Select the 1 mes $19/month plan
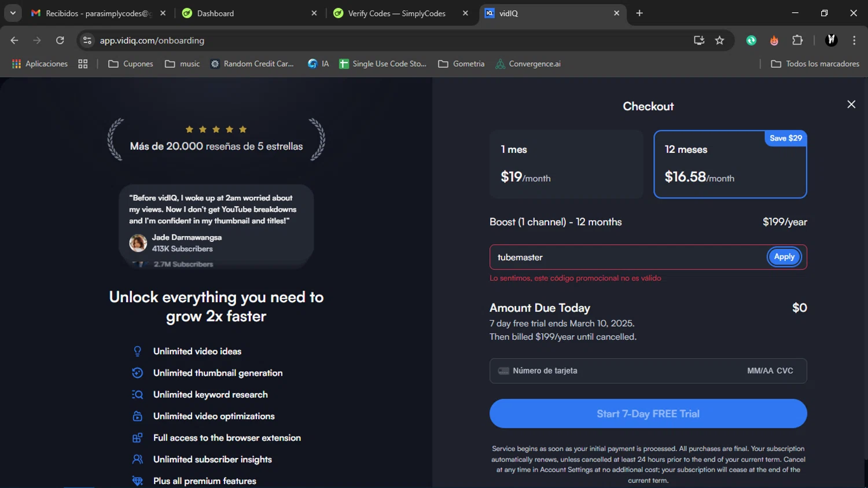 tap(567, 164)
